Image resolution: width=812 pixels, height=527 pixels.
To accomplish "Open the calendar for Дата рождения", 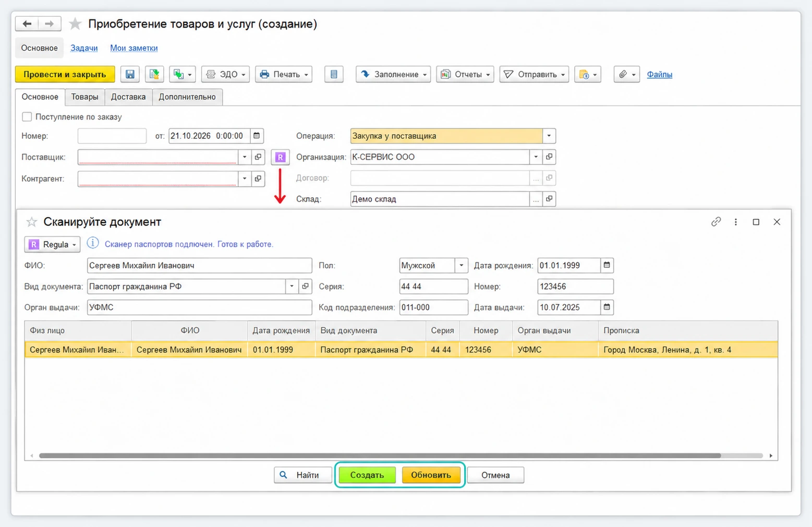I will pyautogui.click(x=607, y=265).
